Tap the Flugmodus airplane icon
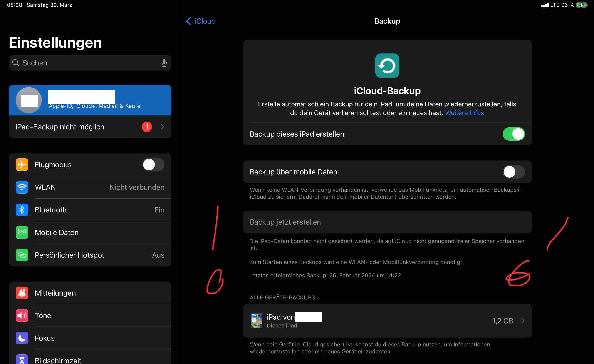The height and width of the screenshot is (364, 594). coord(22,165)
